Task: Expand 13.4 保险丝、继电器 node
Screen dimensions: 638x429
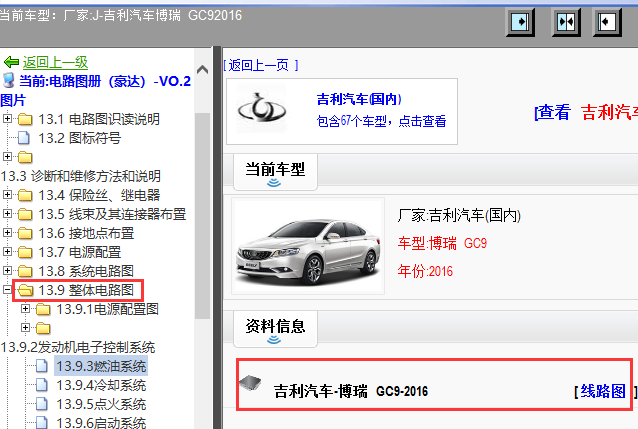Action: (7, 195)
